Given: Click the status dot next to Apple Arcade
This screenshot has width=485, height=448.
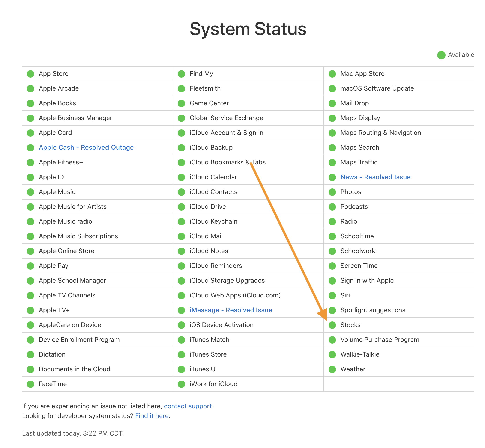Looking at the screenshot, I should (x=30, y=88).
